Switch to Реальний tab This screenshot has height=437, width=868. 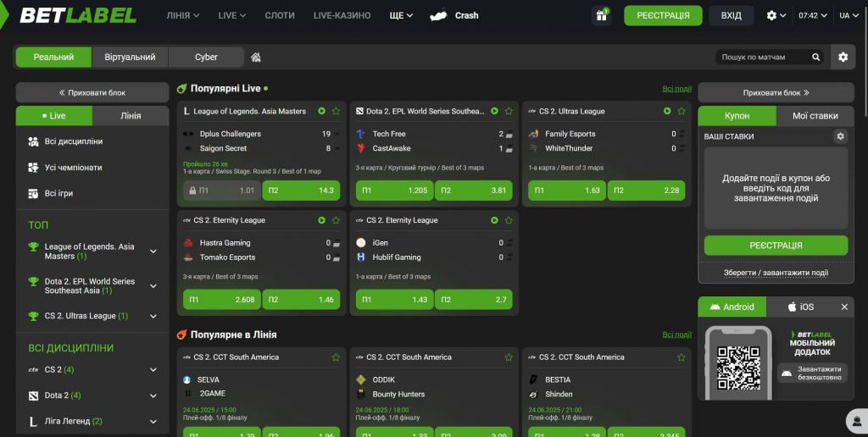tap(53, 57)
